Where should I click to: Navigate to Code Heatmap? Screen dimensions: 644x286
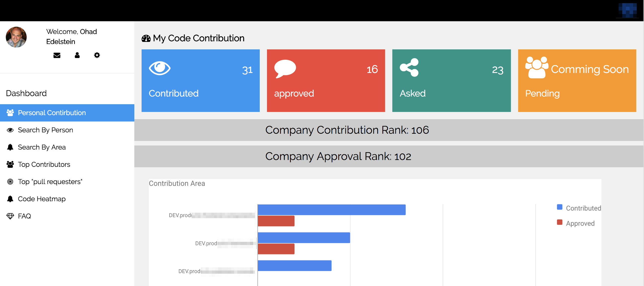(x=42, y=199)
